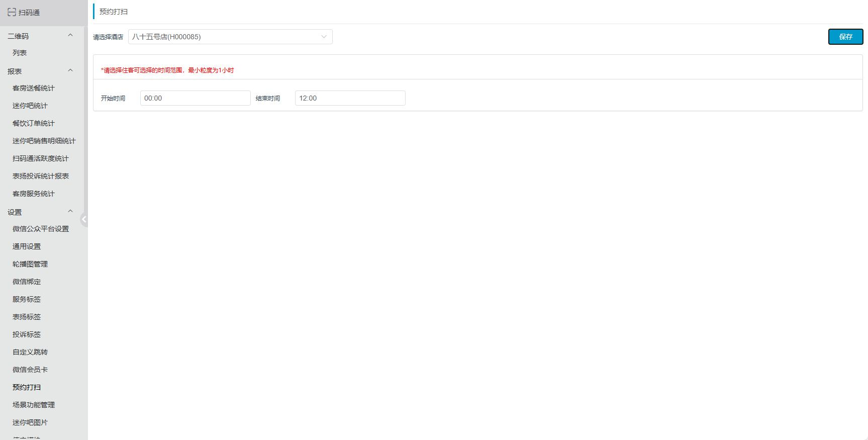Open the 客房送餐统计 report
The height and width of the screenshot is (440, 868).
pyautogui.click(x=34, y=88)
